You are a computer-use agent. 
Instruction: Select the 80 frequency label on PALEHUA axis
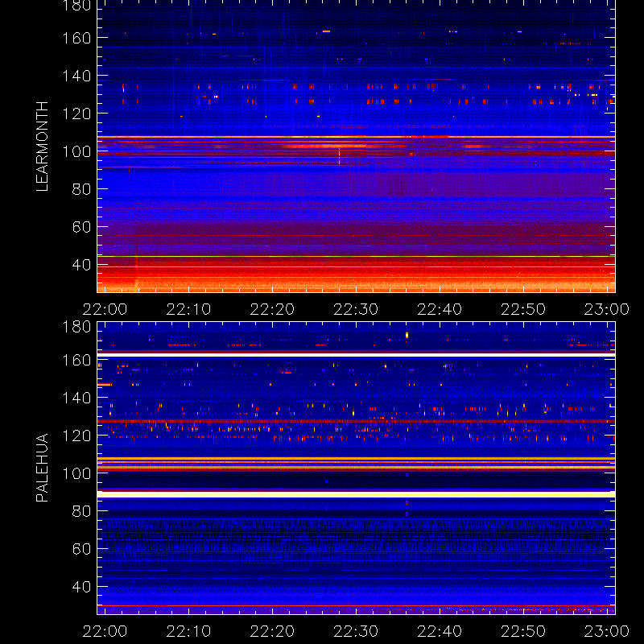[x=81, y=511]
